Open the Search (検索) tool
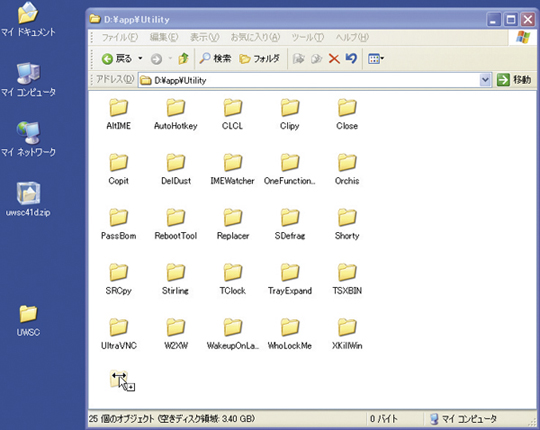 (x=215, y=59)
